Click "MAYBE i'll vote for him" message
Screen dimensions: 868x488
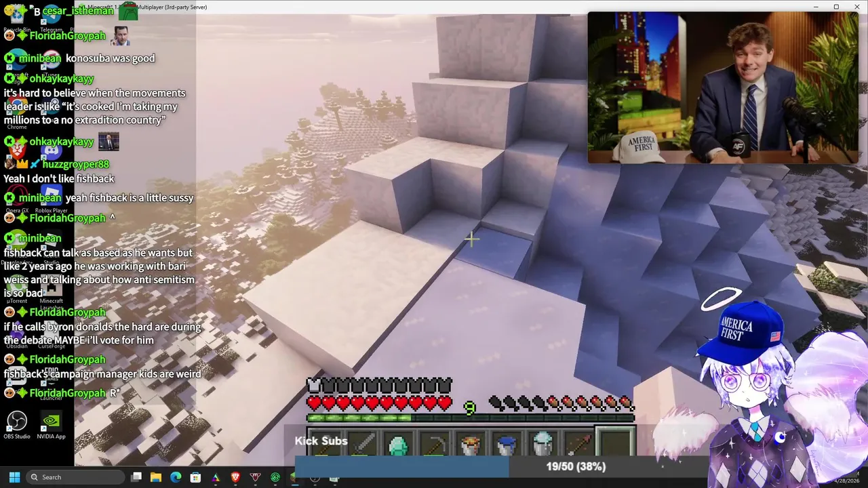(102, 333)
